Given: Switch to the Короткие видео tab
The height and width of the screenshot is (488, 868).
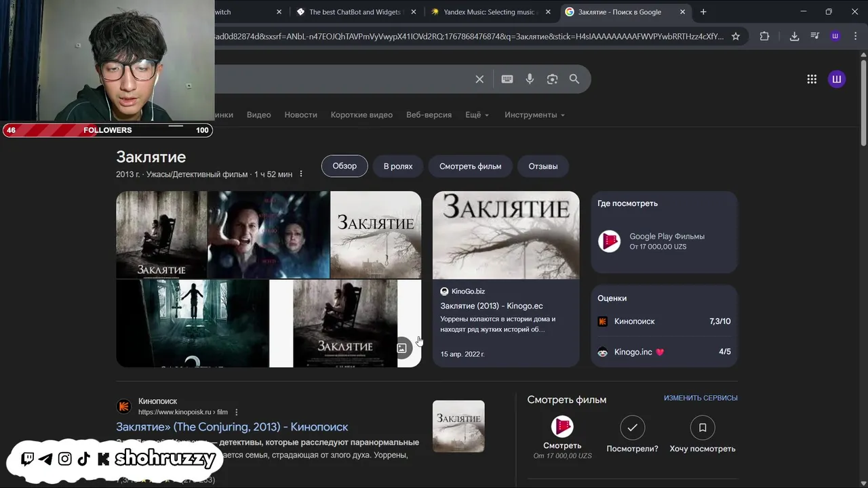Looking at the screenshot, I should tap(361, 115).
